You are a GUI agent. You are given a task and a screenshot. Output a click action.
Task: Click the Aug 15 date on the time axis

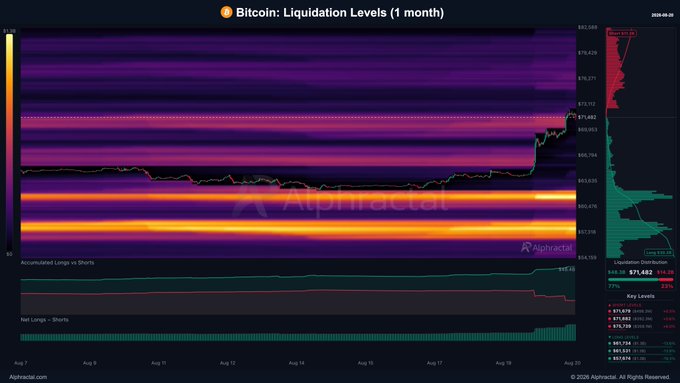point(366,363)
